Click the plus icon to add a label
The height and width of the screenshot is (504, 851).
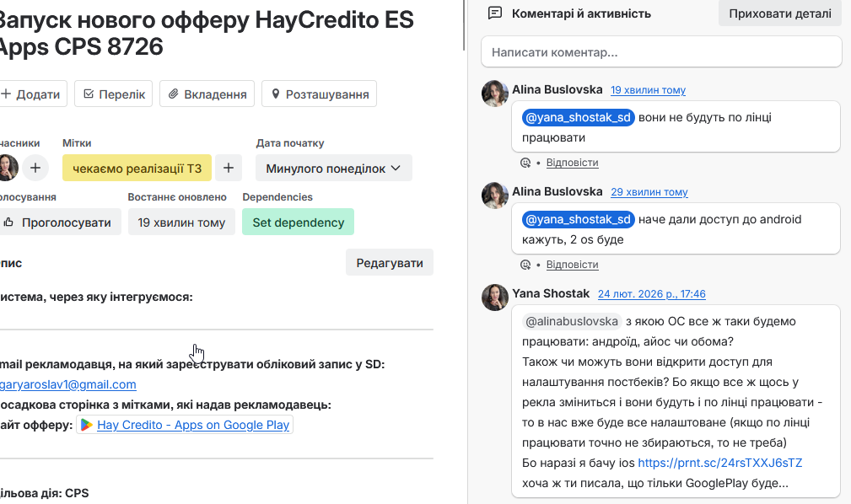[x=228, y=168]
